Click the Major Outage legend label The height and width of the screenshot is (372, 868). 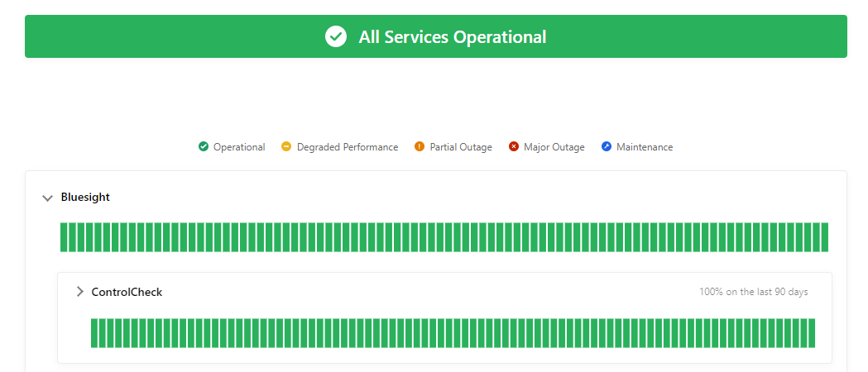point(554,147)
